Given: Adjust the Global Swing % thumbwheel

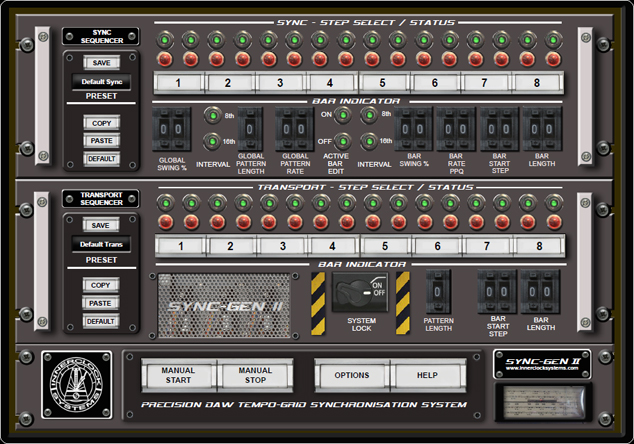Looking at the screenshot, I should point(169,127).
